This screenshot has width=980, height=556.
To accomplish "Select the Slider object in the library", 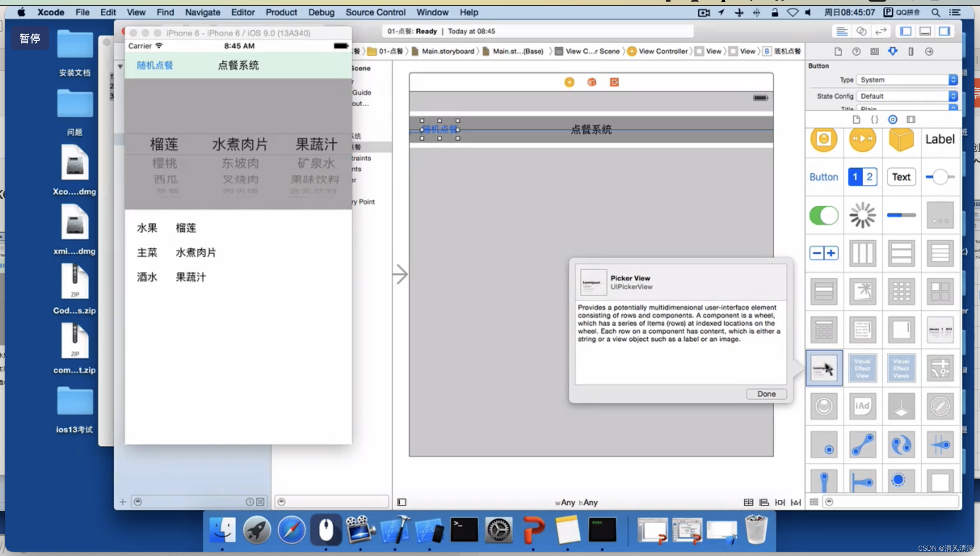I will tap(940, 177).
